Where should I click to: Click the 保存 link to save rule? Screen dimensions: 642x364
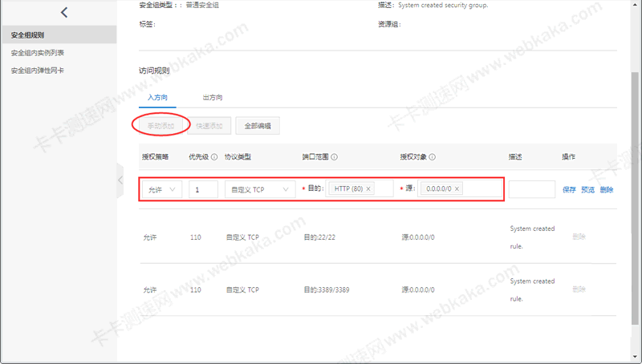click(569, 190)
